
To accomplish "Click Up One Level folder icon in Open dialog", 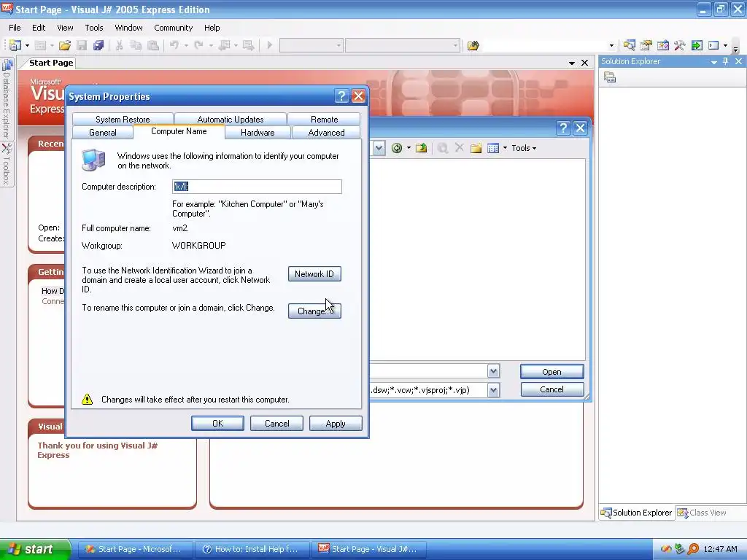I will pos(421,148).
